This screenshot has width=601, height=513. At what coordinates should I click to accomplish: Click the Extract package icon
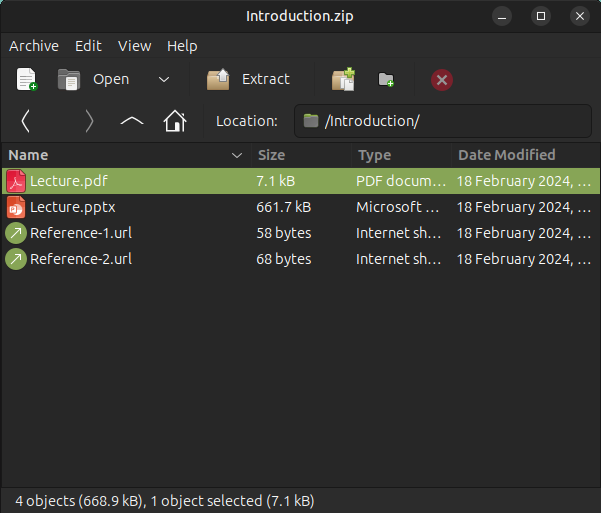click(x=218, y=80)
